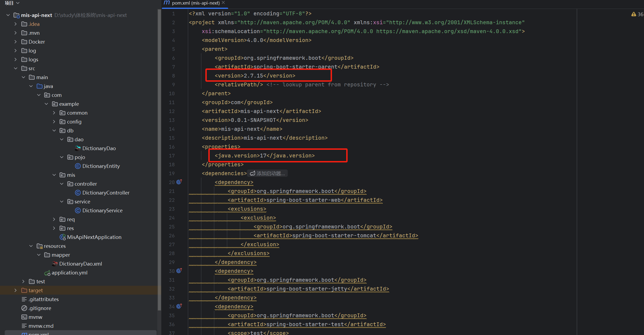Open the .gitignore file

tap(40, 308)
